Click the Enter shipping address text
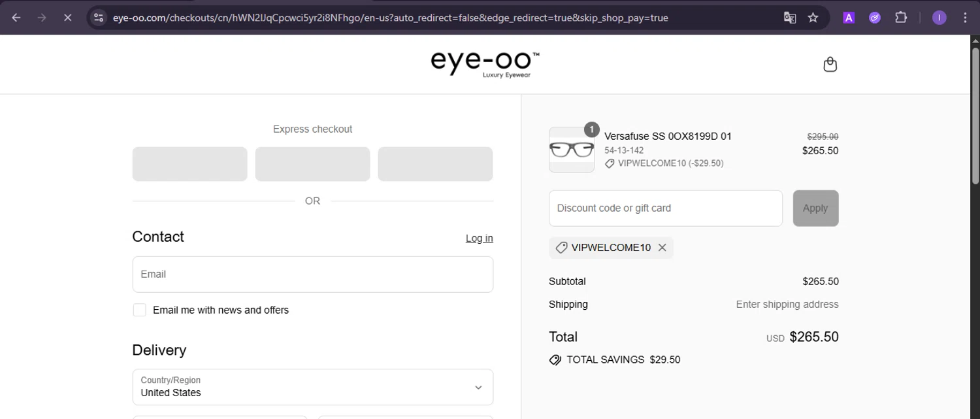980x419 pixels. [787, 304]
